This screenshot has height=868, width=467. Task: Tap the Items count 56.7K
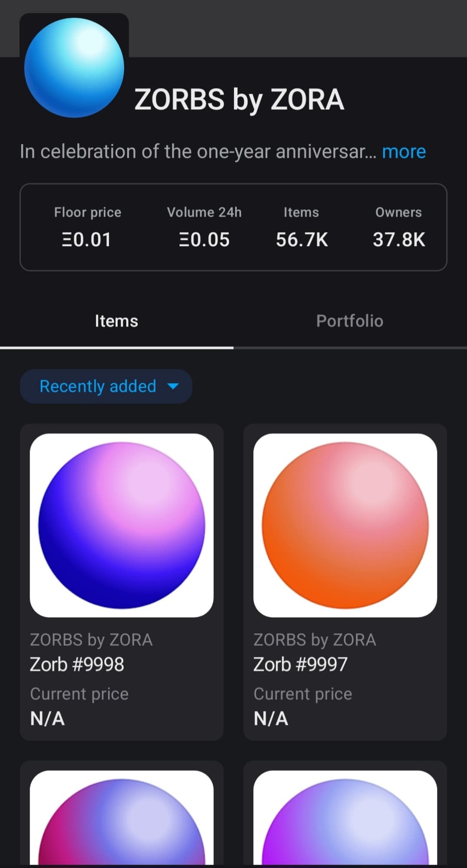click(x=302, y=240)
